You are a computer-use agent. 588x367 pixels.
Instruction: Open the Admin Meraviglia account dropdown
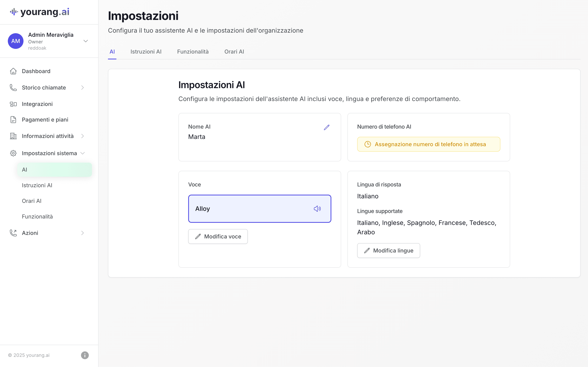[85, 41]
